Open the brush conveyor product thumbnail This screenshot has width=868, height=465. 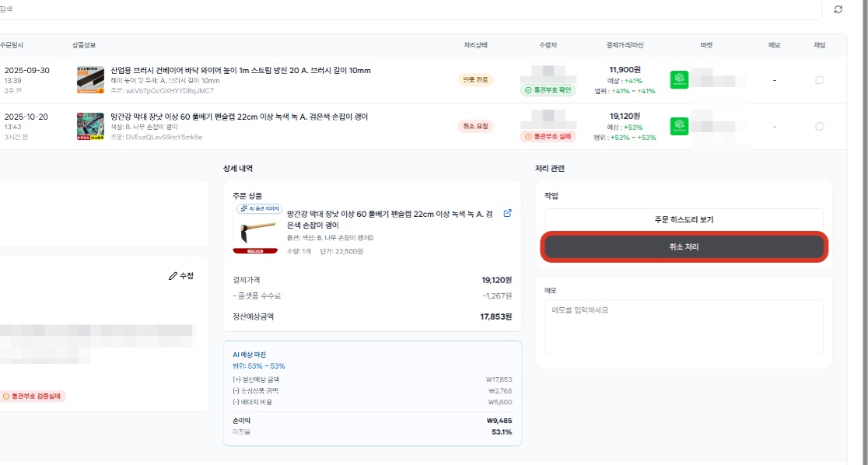[90, 80]
